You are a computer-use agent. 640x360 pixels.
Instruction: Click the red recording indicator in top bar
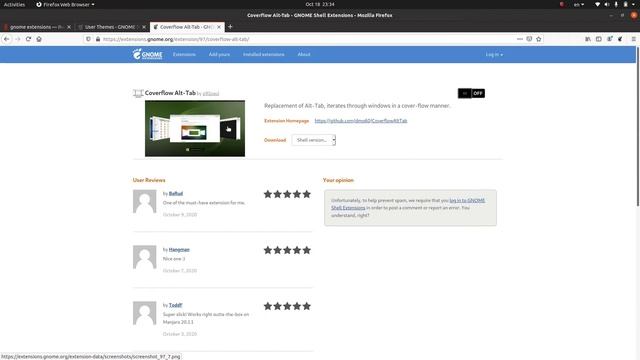[562, 4]
